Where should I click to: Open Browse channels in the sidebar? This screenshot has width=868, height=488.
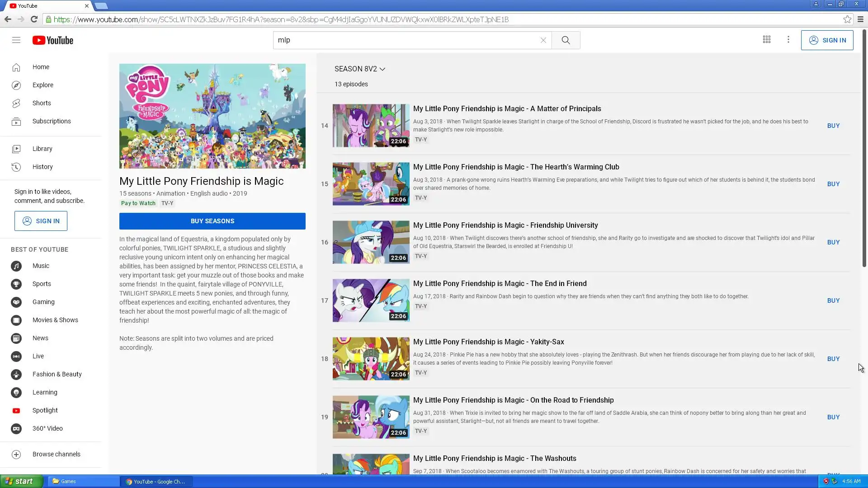coord(56,454)
